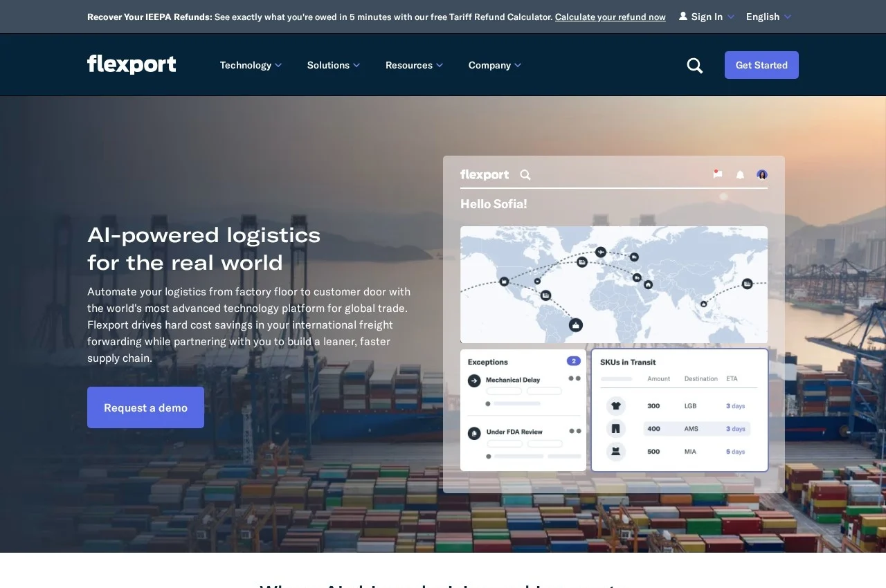This screenshot has height=588, width=886.
Task: Click the paragraph starting 'Automate your logistics'
Action: (x=249, y=325)
